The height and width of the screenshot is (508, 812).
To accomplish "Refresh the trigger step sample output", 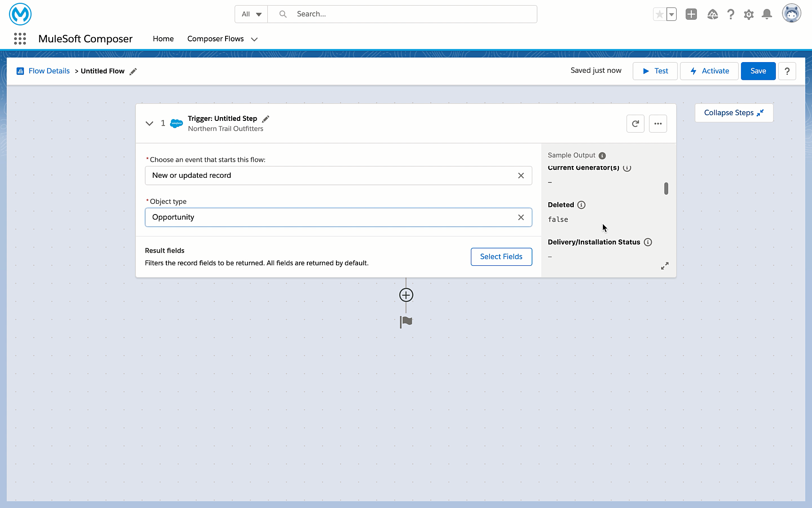I will point(635,123).
